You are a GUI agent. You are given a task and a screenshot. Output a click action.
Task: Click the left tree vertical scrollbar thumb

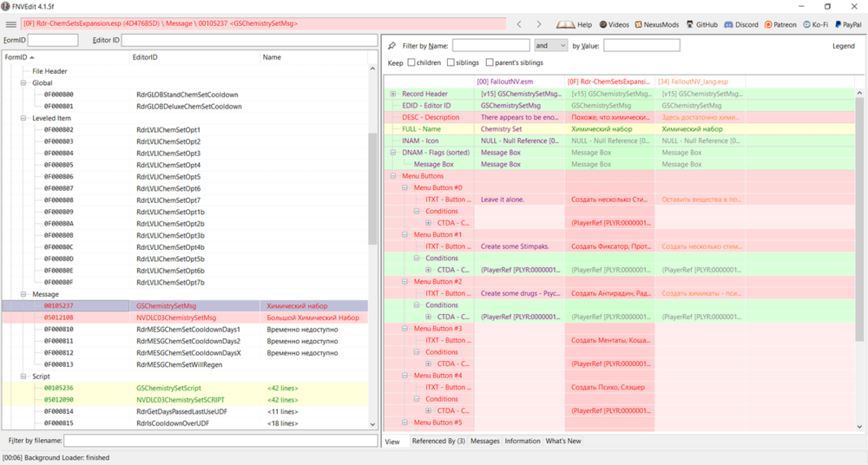[372, 188]
